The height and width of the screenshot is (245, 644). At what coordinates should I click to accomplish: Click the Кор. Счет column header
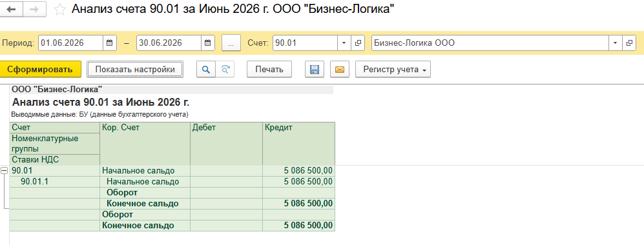coord(145,143)
